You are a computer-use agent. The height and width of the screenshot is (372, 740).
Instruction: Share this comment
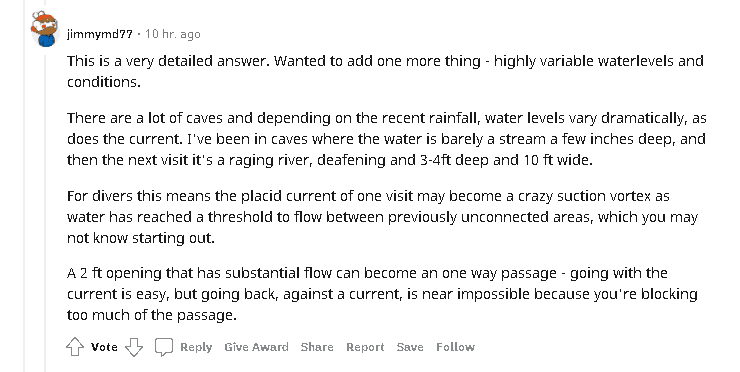pyautogui.click(x=317, y=347)
